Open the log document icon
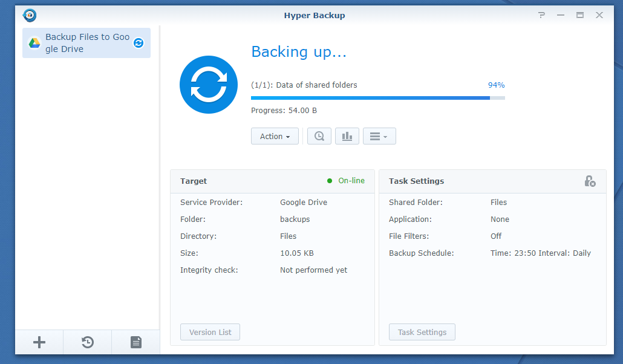The image size is (623, 364). coord(136,342)
